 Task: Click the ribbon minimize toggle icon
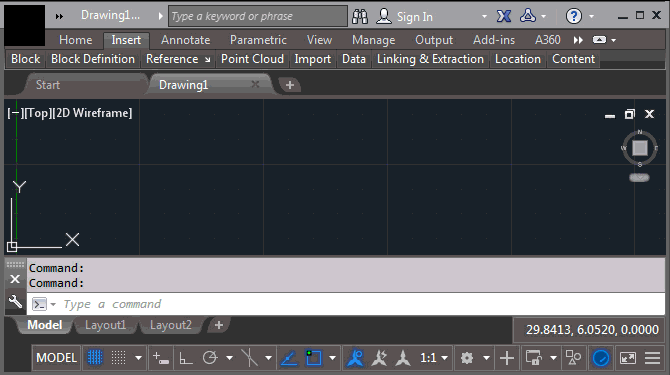tap(599, 40)
